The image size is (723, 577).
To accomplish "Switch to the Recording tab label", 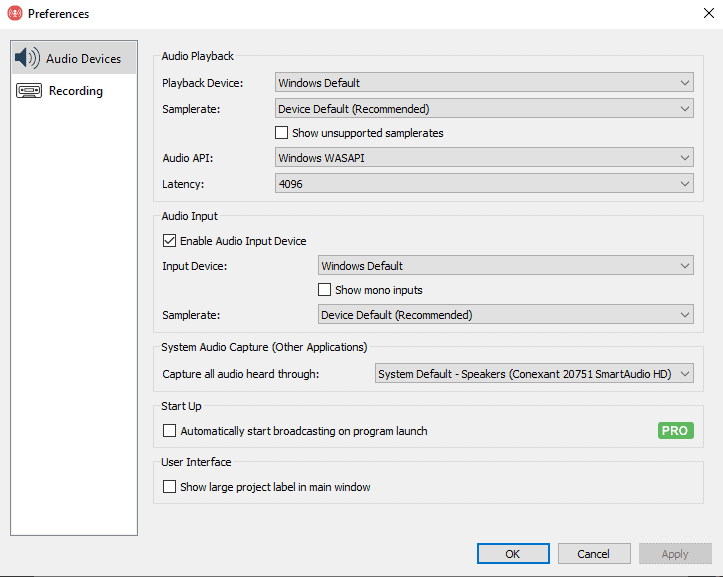I will click(x=76, y=91).
